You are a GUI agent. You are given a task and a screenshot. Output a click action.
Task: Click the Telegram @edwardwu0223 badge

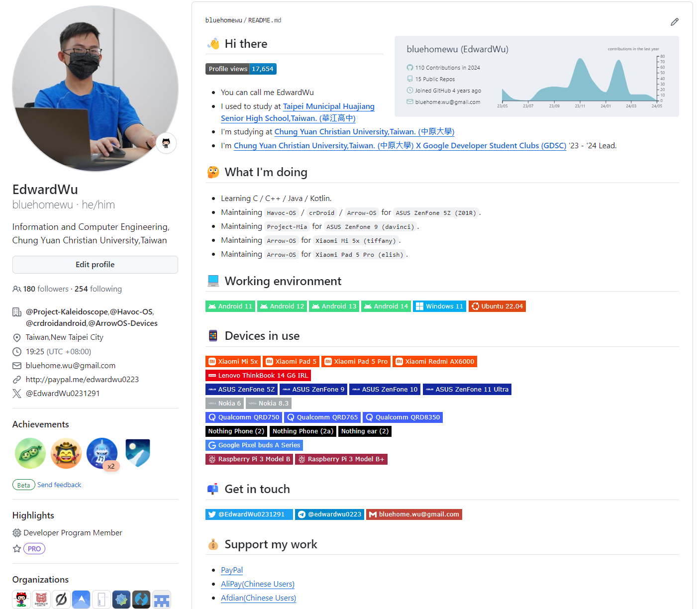click(329, 514)
